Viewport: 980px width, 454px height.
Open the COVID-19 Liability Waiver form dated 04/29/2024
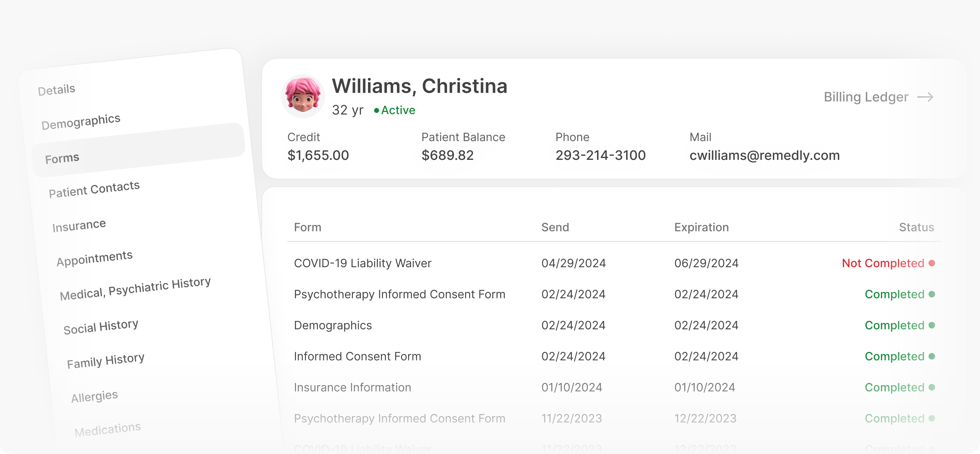(363, 263)
